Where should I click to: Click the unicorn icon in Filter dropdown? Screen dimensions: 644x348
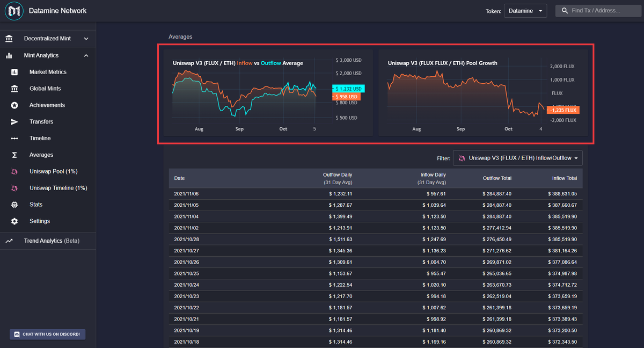462,158
